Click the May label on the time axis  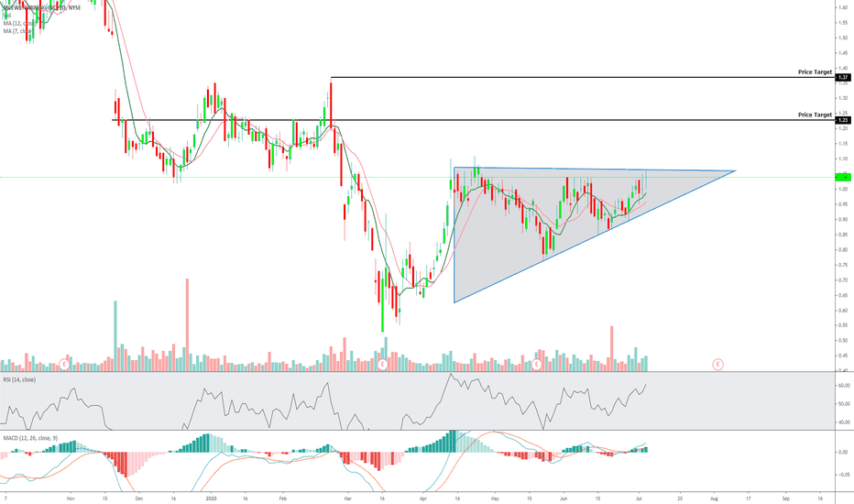[x=495, y=498]
